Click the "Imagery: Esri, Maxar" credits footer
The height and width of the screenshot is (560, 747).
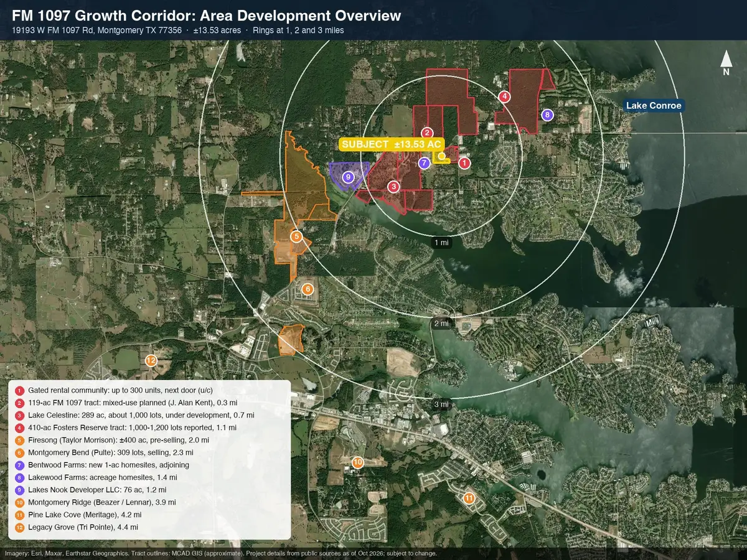point(221,553)
